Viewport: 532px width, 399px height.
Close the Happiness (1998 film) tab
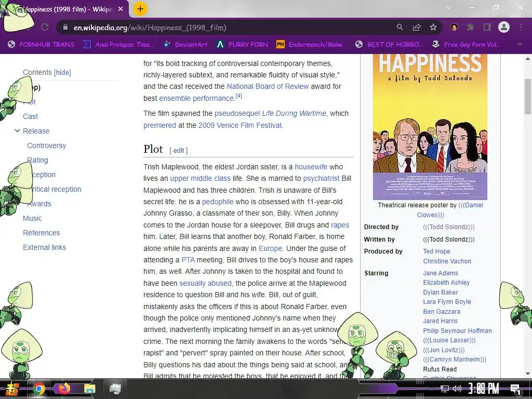coord(121,9)
